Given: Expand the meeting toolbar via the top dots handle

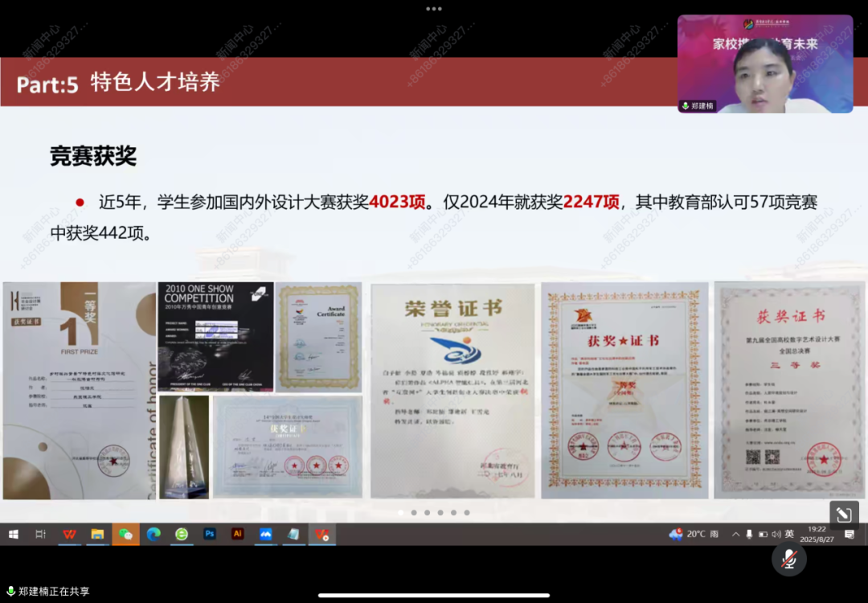Looking at the screenshot, I should click(434, 9).
